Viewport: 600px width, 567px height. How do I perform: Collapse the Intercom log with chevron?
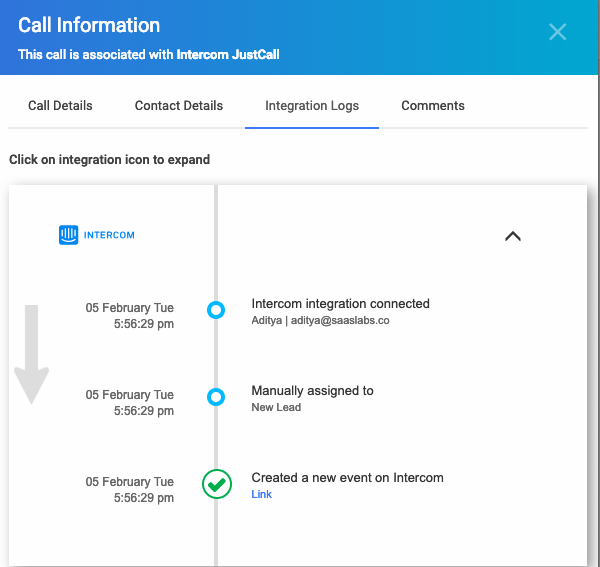click(x=513, y=236)
